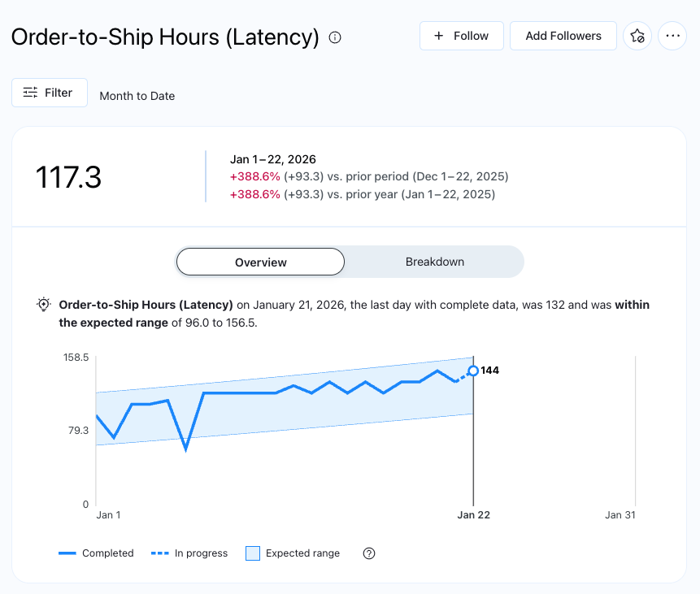Click the anomaly detection target icon above the chart
The width and height of the screenshot is (700, 594).
43,304
